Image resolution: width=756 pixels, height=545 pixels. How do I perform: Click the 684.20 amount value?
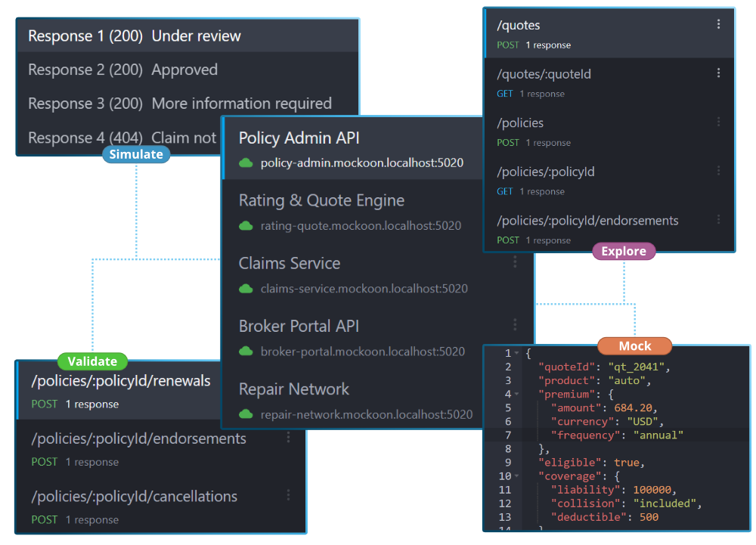[633, 408]
